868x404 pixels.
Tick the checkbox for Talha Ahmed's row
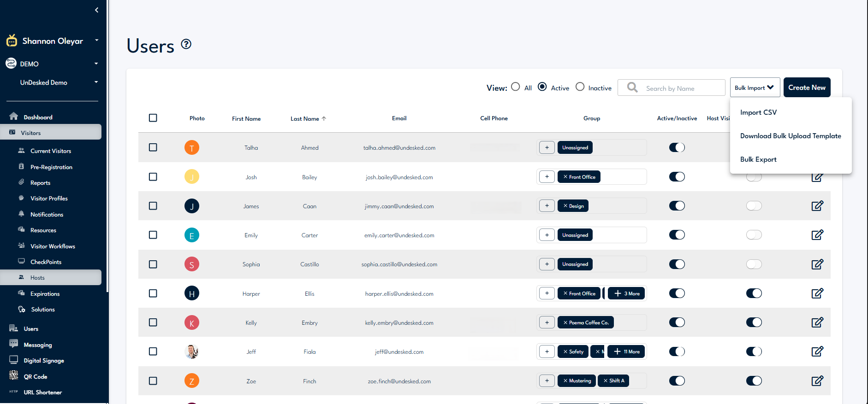pos(153,147)
